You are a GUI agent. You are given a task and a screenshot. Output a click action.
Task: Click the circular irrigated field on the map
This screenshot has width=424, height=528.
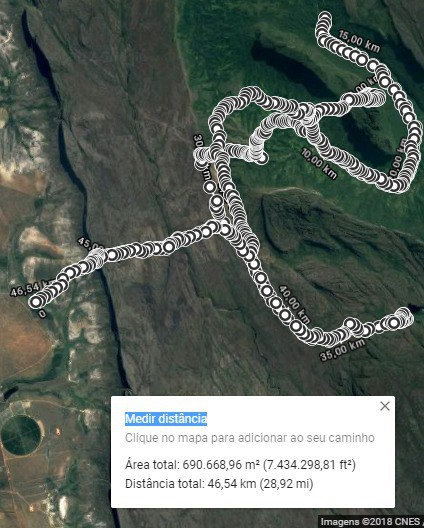point(22,435)
